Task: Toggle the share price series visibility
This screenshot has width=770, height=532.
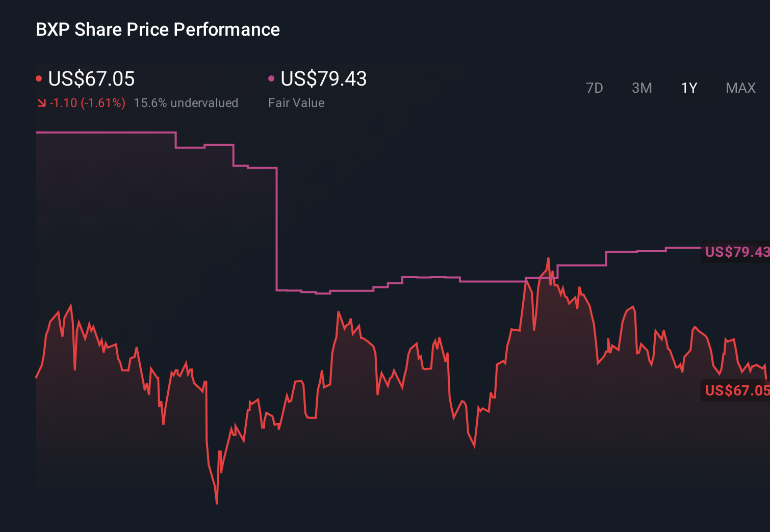Action: pos(91,79)
